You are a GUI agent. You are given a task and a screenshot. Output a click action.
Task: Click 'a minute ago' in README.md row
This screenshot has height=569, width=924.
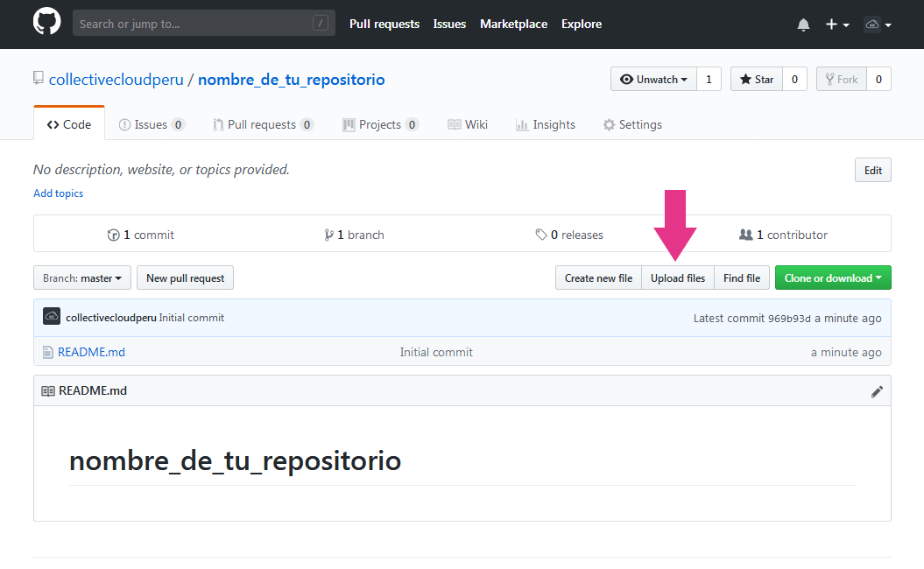[846, 352]
